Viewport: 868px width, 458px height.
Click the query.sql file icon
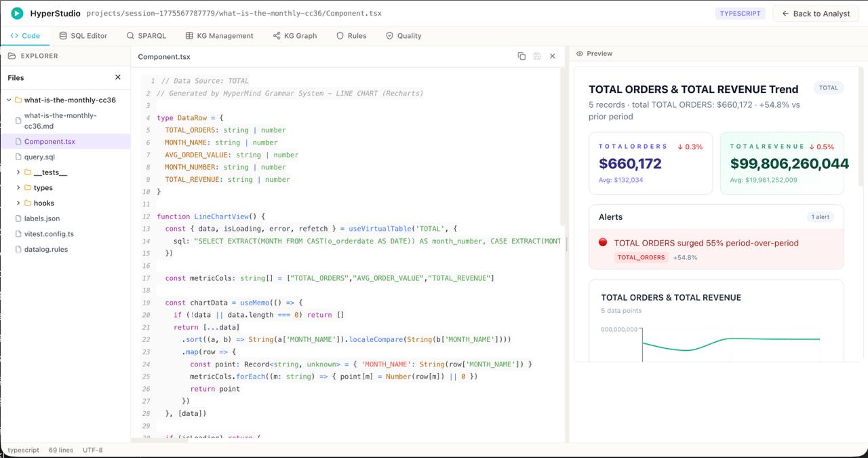[18, 157]
